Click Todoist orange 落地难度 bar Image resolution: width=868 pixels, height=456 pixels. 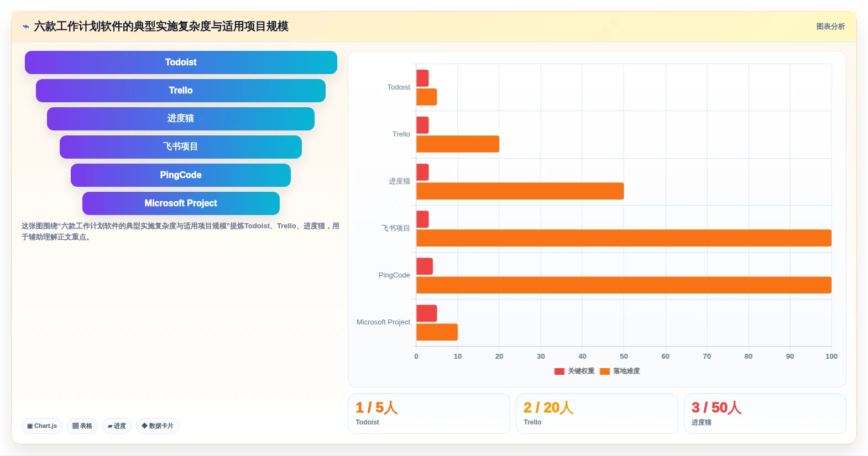427,97
